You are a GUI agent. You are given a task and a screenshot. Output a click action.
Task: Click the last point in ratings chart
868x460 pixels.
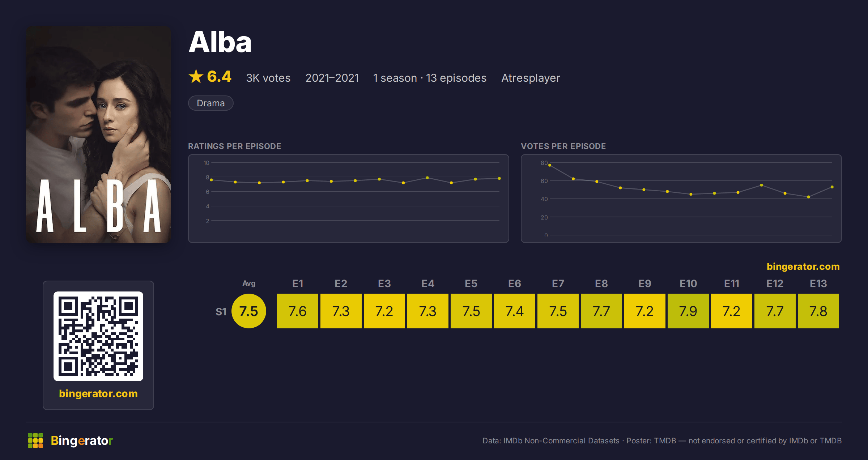tap(499, 178)
